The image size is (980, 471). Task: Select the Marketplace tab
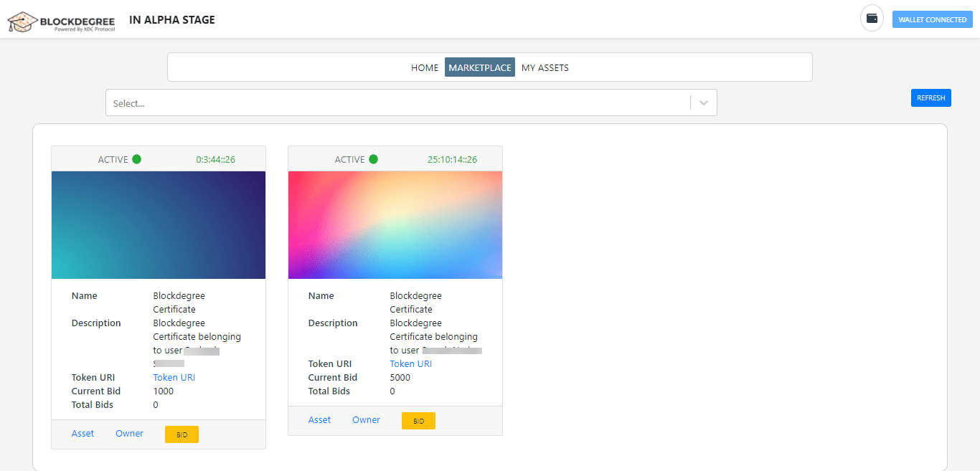click(x=480, y=67)
